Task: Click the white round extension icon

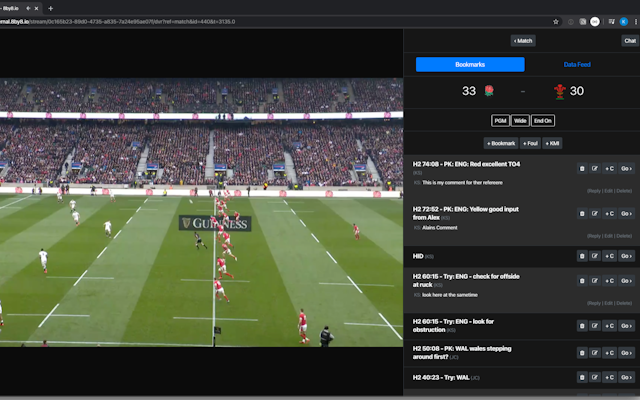Action: click(595, 22)
